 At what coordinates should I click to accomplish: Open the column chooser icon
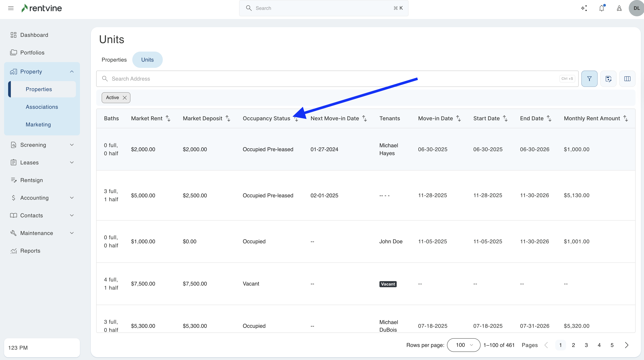[x=627, y=79]
